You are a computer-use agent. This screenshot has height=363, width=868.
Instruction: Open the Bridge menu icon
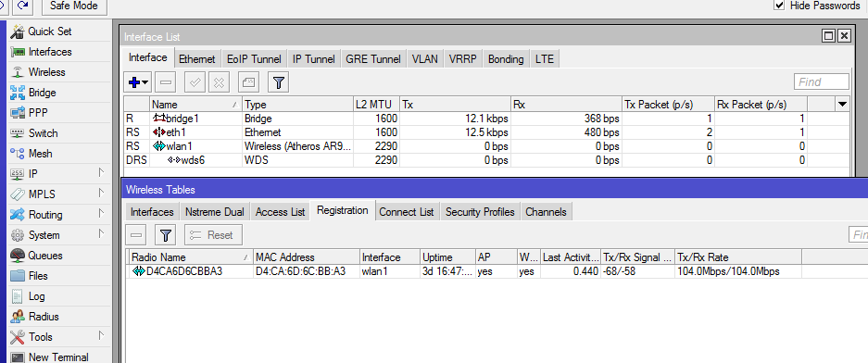pyautogui.click(x=19, y=93)
